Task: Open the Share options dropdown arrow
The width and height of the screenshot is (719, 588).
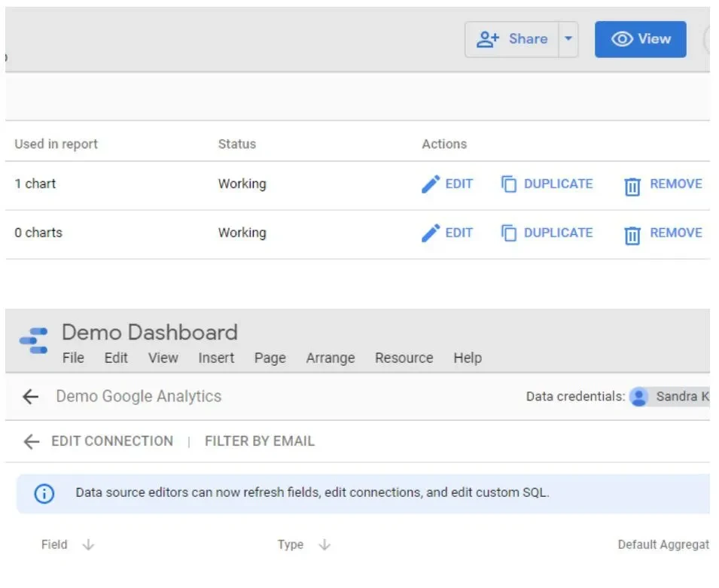Action: tap(568, 39)
